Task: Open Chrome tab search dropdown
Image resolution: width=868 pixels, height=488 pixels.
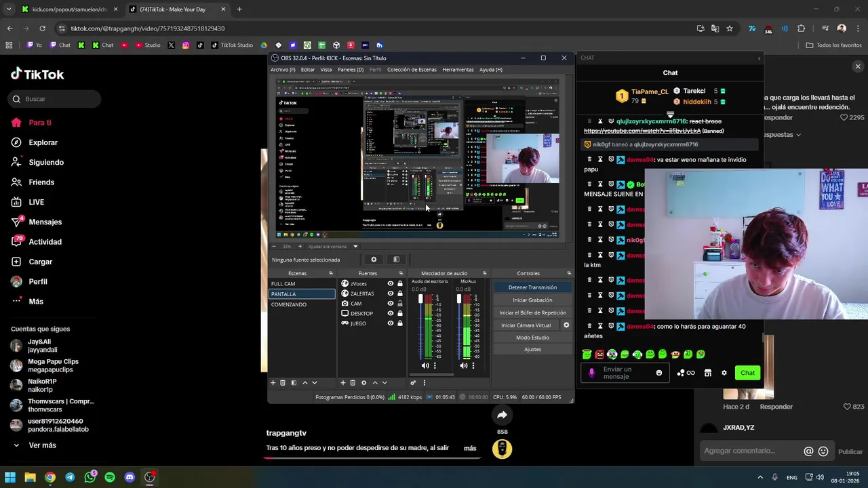Action: (x=9, y=9)
